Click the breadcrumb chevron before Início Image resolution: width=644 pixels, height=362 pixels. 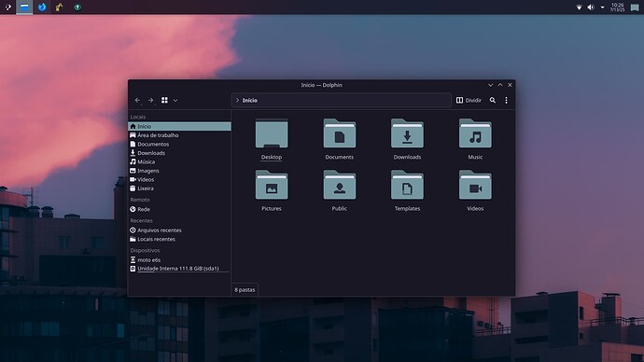tap(237, 100)
